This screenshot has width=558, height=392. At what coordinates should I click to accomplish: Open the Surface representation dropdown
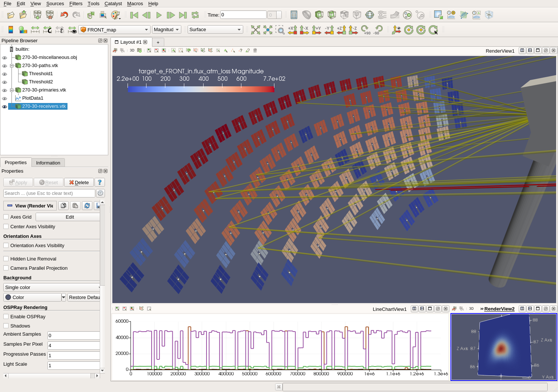coord(215,30)
